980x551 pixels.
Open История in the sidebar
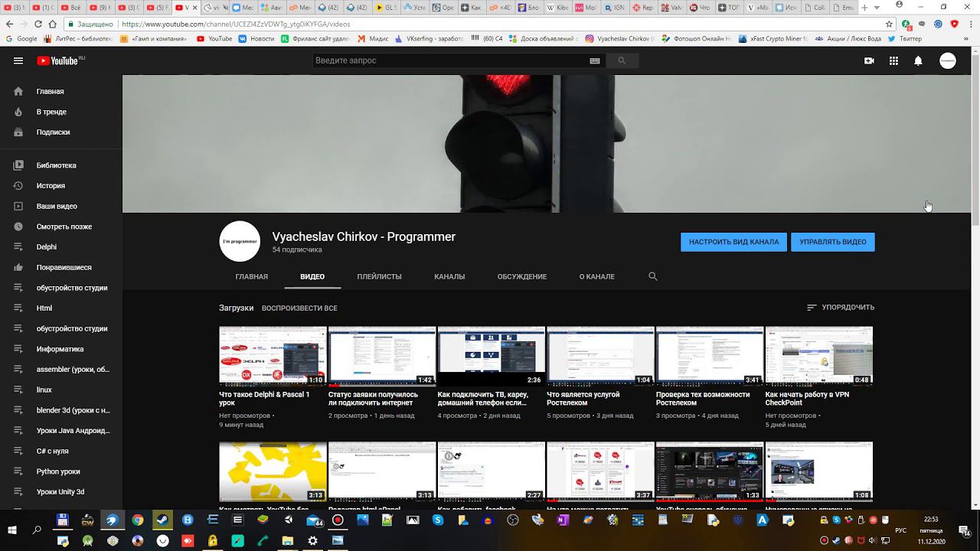click(x=61, y=185)
